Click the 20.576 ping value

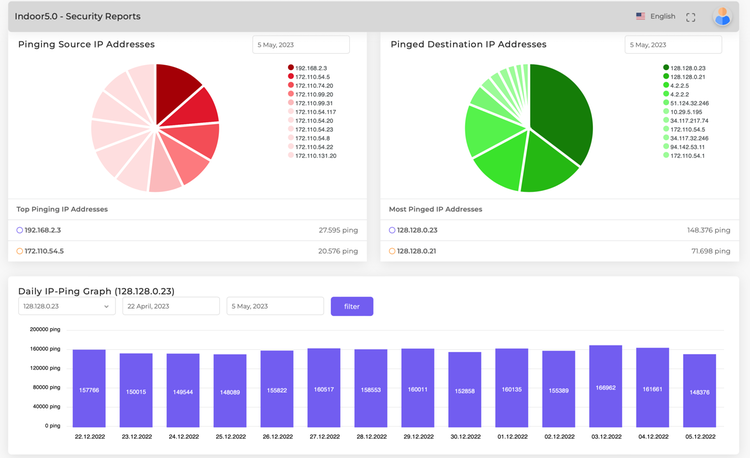pos(338,251)
